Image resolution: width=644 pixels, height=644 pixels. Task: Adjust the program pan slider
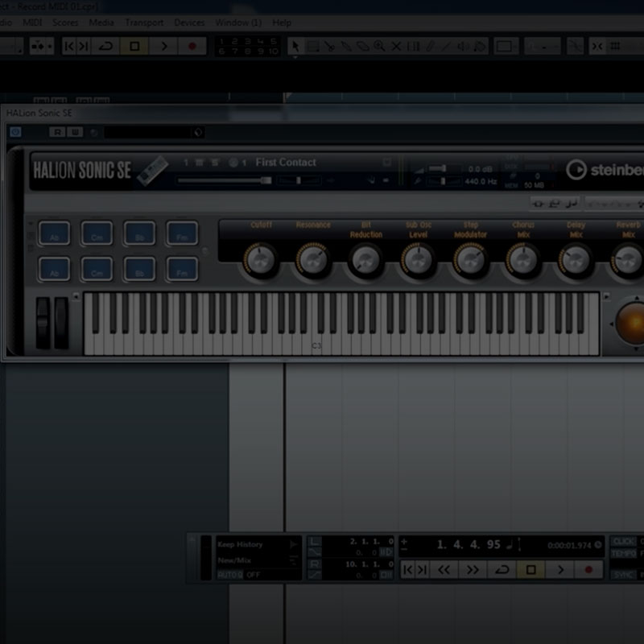(299, 180)
